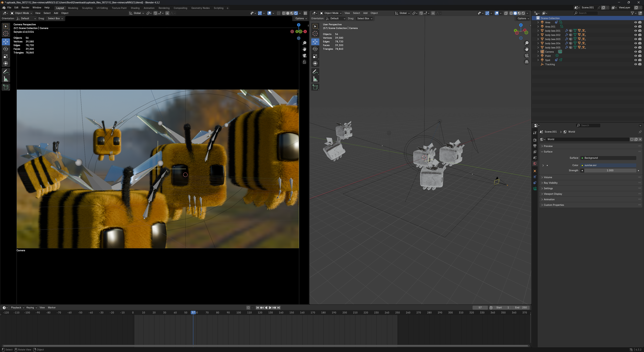Open the Output properties tab
Viewport: 644px width, 352px height.
click(x=535, y=146)
